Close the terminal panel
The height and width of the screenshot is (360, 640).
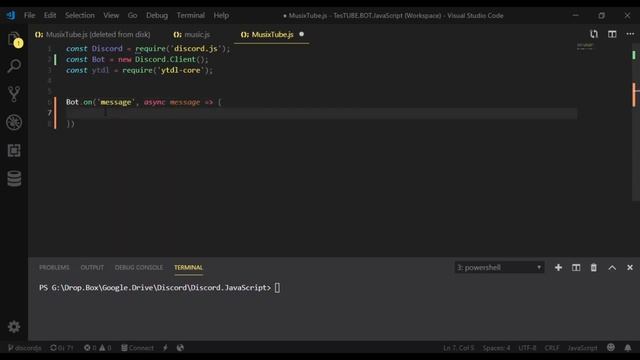630,267
